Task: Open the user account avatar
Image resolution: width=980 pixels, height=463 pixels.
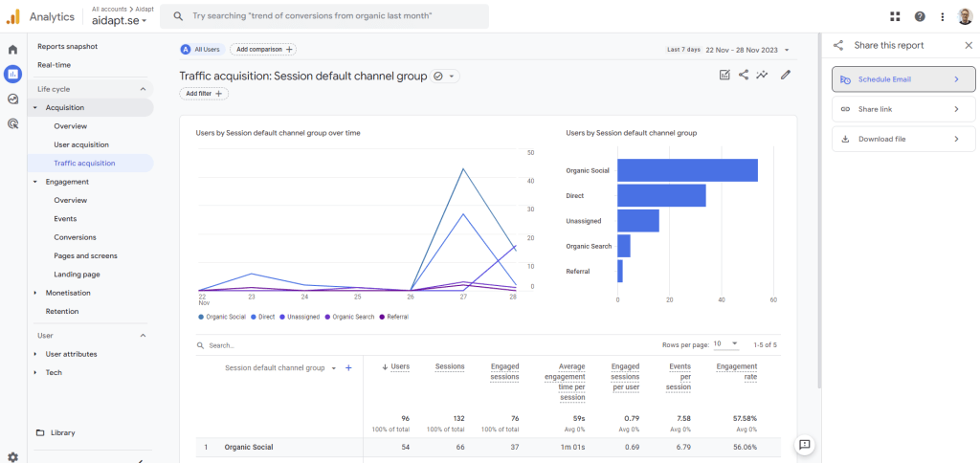Action: click(x=965, y=16)
